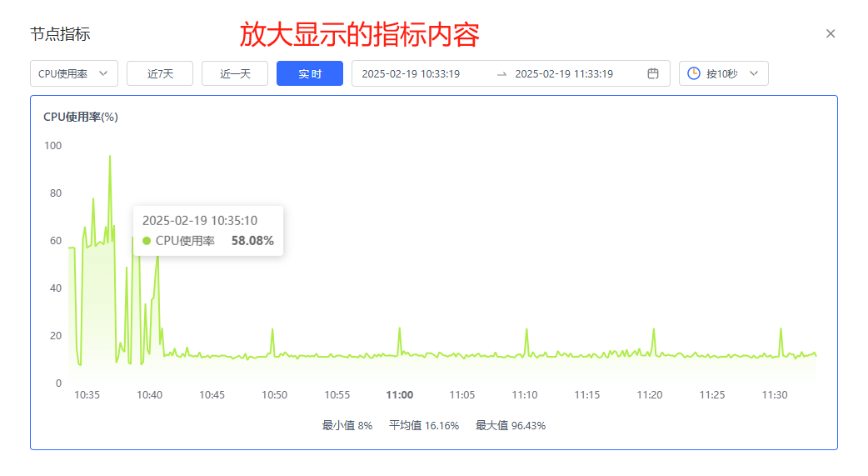Click the 11:15 x-axis time label
The image size is (868, 476).
pos(586,395)
